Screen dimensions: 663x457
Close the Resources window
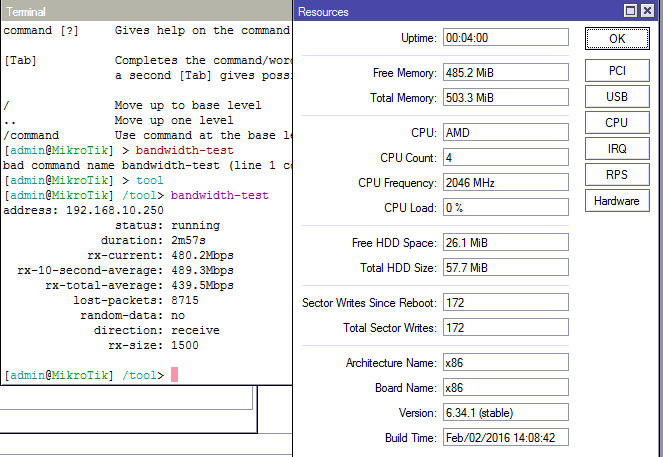(x=647, y=11)
